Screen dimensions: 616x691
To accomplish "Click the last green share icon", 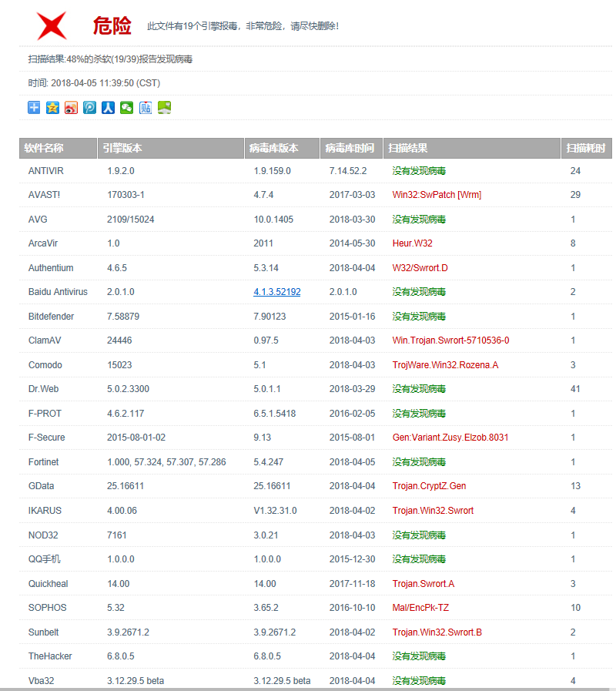I will coord(164,108).
